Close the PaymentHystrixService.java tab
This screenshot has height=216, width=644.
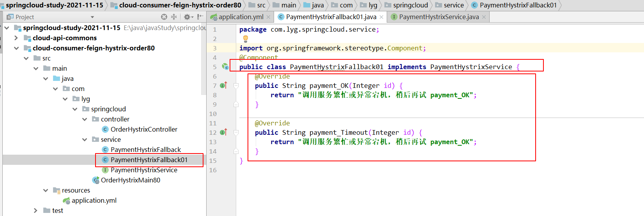coord(484,17)
